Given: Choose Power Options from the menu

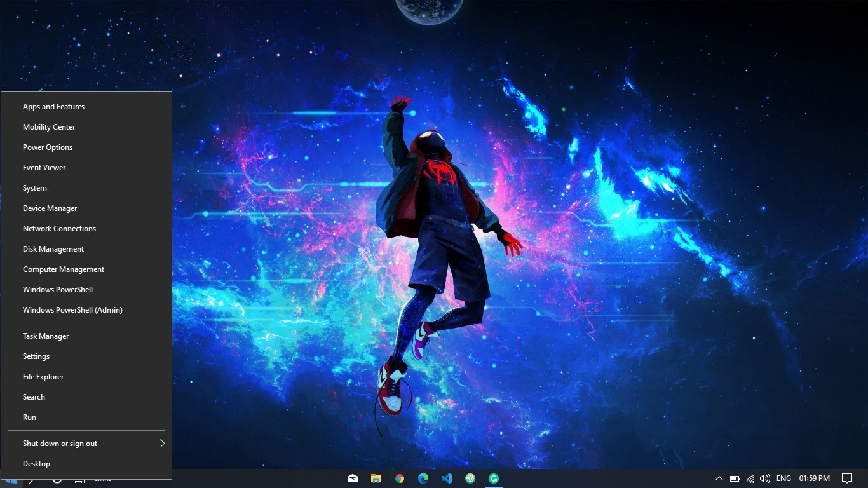Looking at the screenshot, I should [86, 147].
